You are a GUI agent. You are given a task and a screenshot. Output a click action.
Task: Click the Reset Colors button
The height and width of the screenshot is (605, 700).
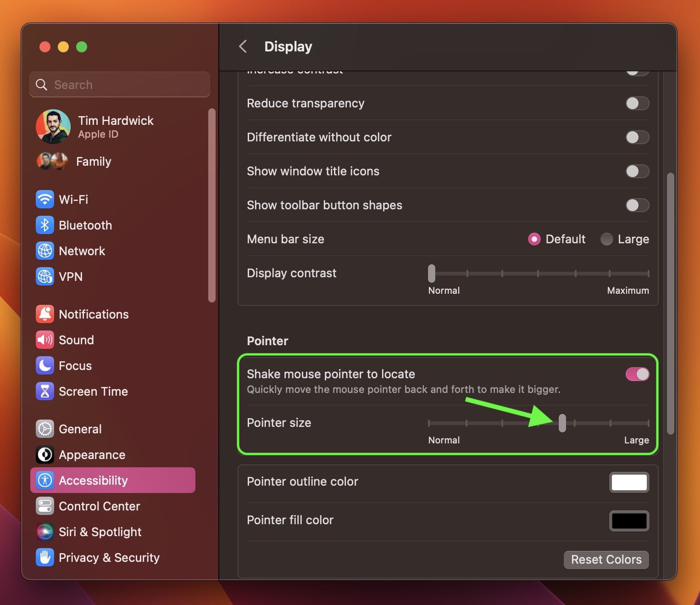point(606,560)
